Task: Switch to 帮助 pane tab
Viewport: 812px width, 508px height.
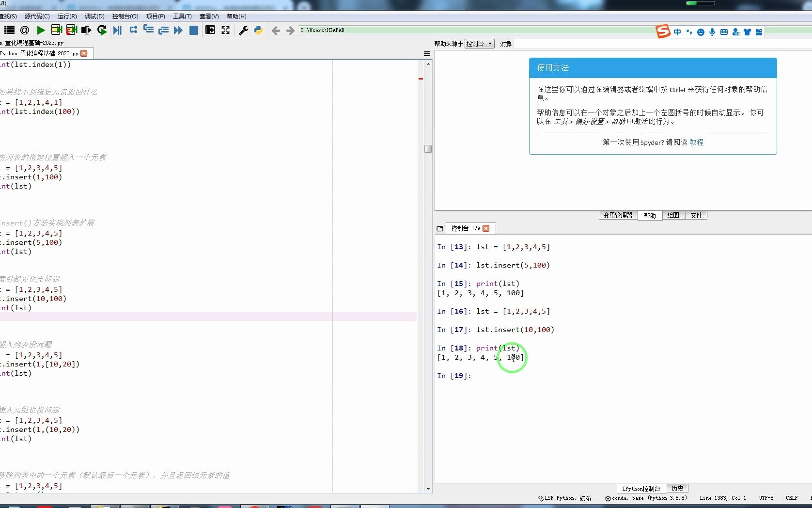Action: pyautogui.click(x=650, y=215)
